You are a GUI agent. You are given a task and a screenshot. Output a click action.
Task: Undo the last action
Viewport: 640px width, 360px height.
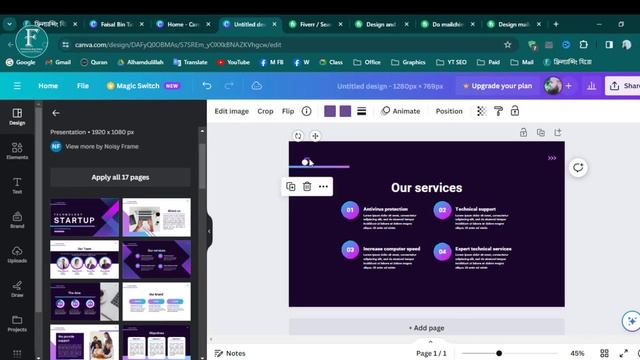[x=207, y=86]
